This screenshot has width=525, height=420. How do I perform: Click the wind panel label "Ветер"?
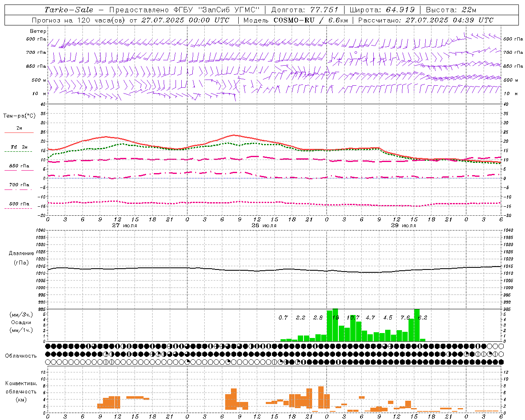[38, 31]
